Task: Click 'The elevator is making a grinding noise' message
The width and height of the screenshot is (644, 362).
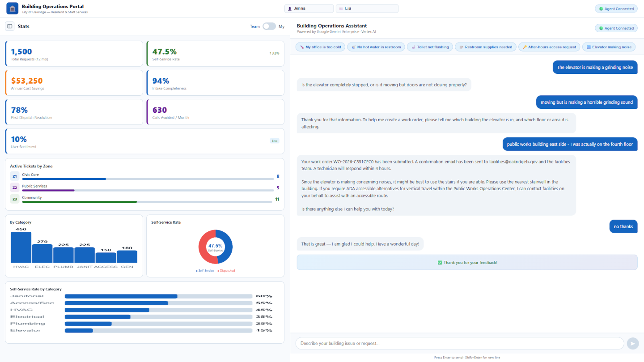Action: tap(595, 68)
